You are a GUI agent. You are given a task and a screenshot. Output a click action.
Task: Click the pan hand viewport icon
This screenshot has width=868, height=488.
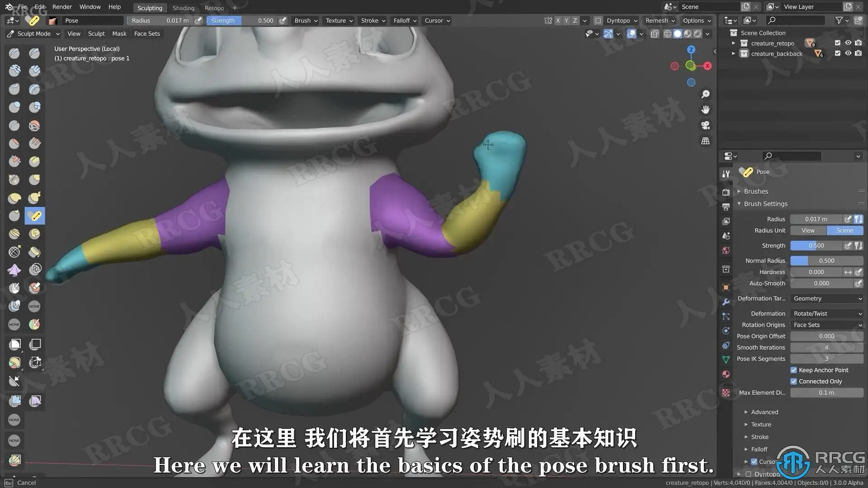pyautogui.click(x=705, y=110)
